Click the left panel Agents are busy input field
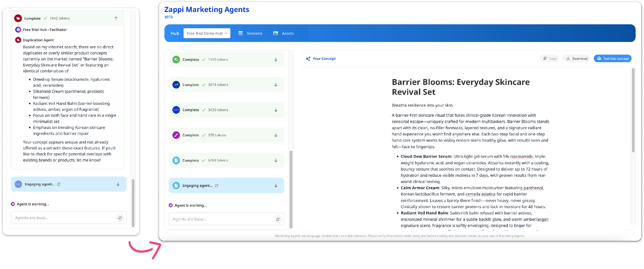The height and width of the screenshot is (269, 644). tap(68, 218)
